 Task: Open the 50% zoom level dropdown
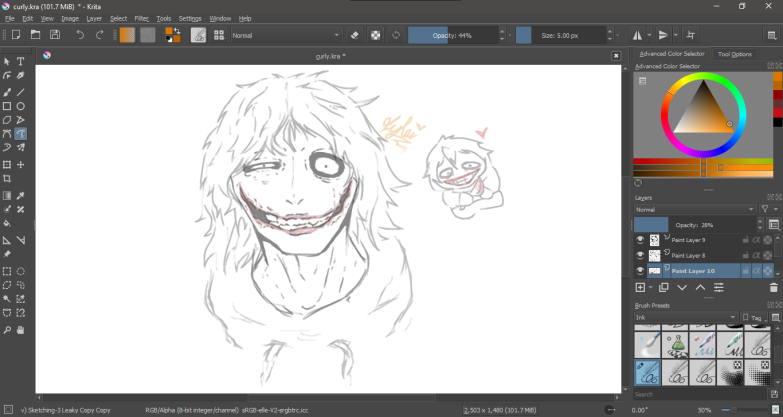click(705, 410)
